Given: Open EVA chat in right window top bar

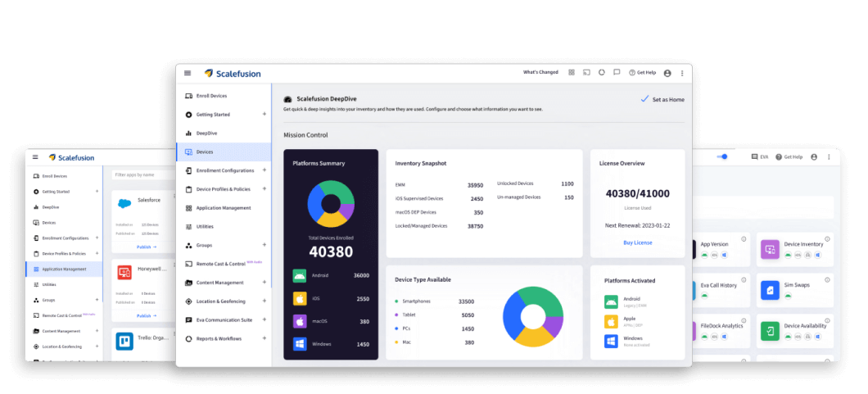Looking at the screenshot, I should [x=760, y=157].
